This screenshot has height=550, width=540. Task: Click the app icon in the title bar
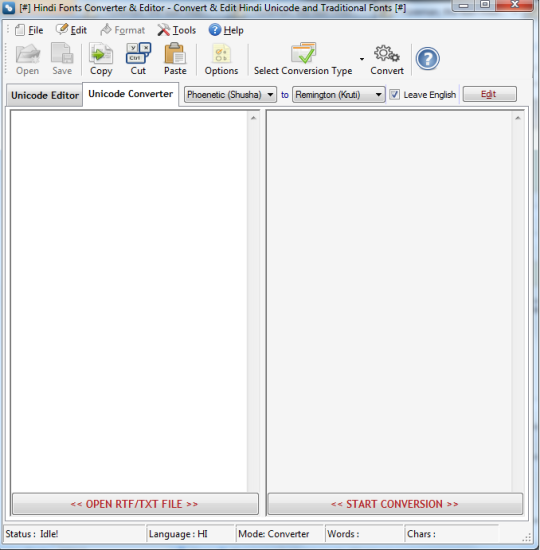click(x=8, y=7)
